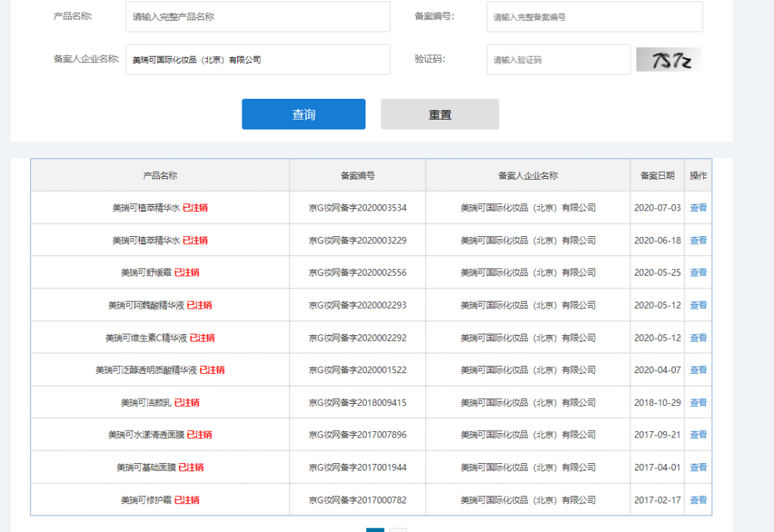Click the 产品名称 input field
Image resolution: width=774 pixels, height=532 pixels.
coord(257,16)
